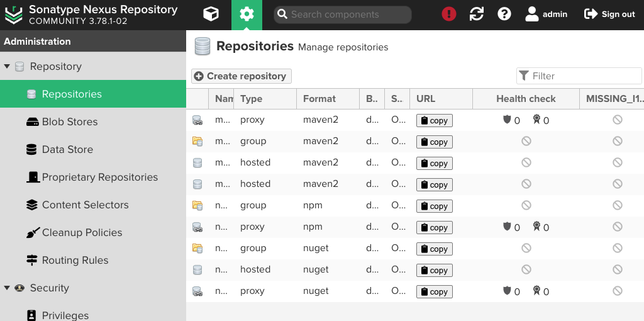Click the Filter repositories input
This screenshot has width=644, height=321.
tap(579, 76)
